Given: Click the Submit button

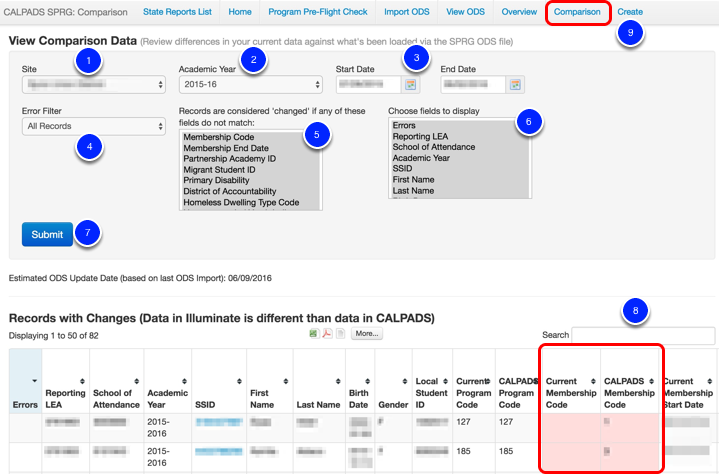Looking at the screenshot, I should [47, 234].
